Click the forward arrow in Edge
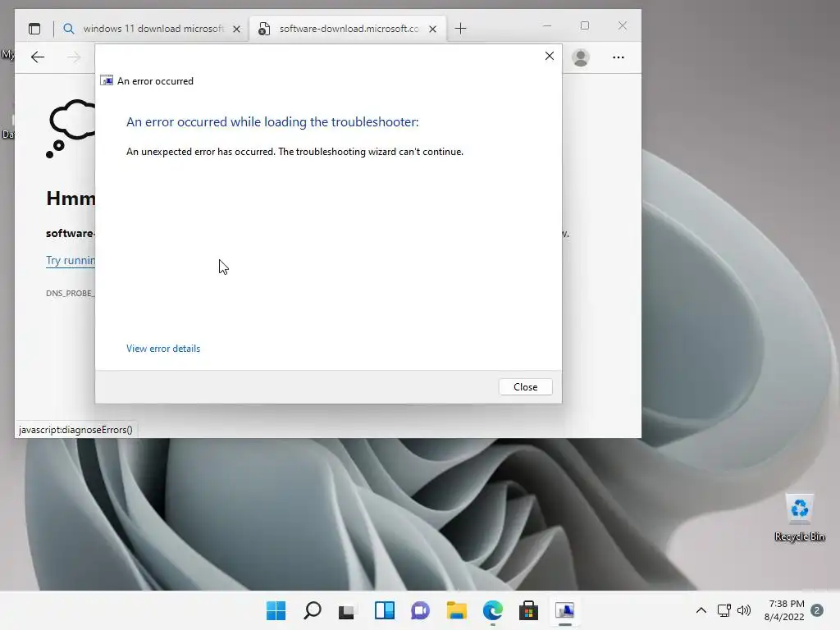 click(x=74, y=57)
